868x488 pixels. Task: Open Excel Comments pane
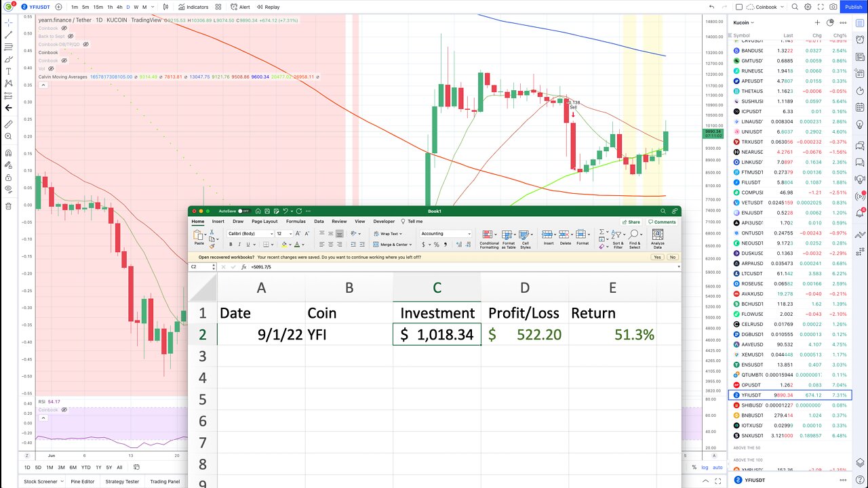[662, 222]
